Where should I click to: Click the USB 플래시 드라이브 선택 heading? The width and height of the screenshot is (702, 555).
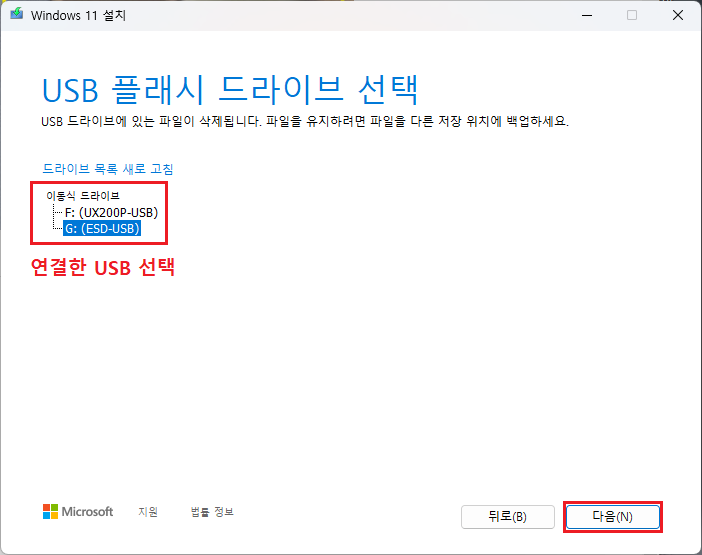[x=230, y=90]
